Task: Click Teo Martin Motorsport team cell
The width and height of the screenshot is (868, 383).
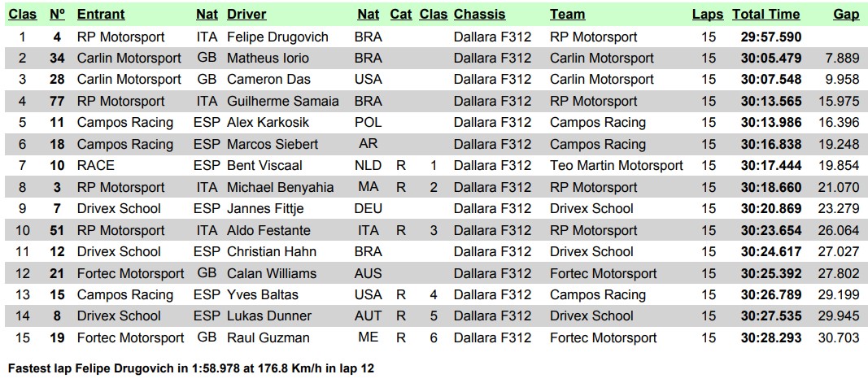Action: pos(616,166)
